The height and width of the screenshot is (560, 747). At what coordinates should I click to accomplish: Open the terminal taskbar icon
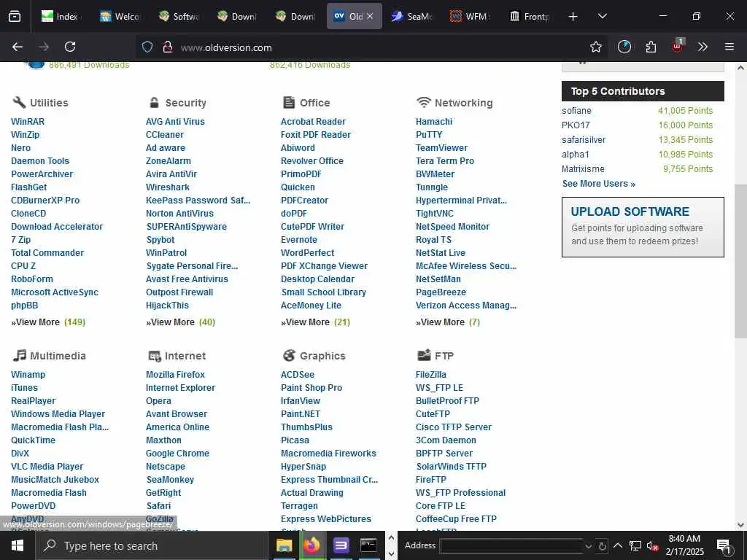(368, 545)
